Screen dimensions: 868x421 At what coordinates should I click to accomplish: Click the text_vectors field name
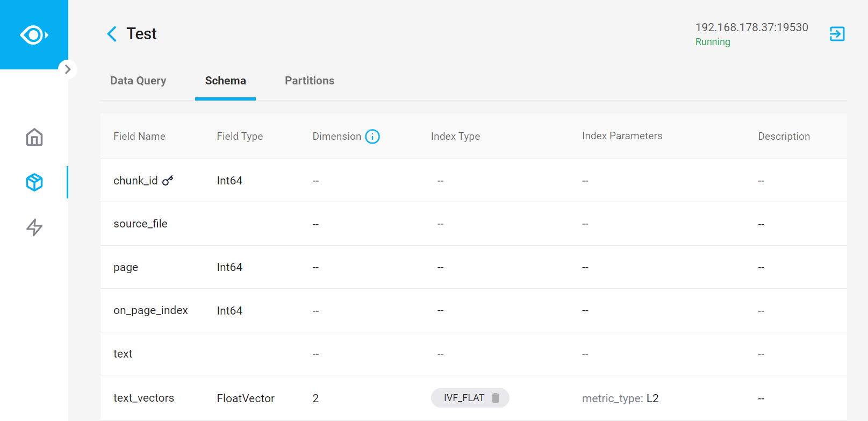[144, 398]
